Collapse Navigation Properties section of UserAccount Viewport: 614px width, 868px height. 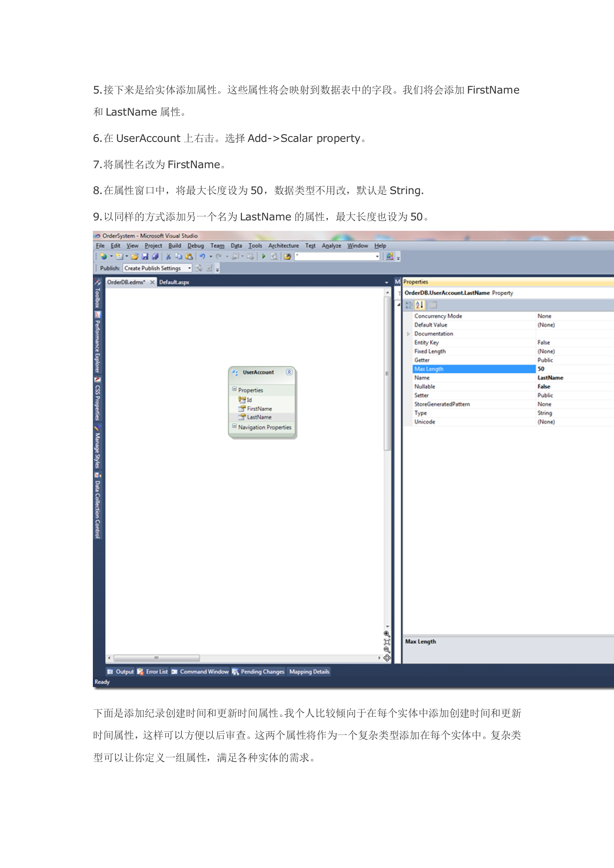tap(234, 426)
